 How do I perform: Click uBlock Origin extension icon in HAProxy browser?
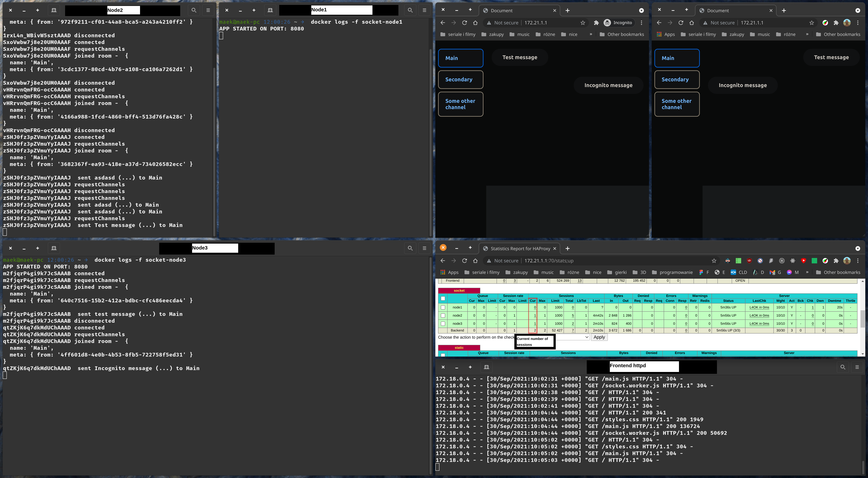(x=749, y=261)
